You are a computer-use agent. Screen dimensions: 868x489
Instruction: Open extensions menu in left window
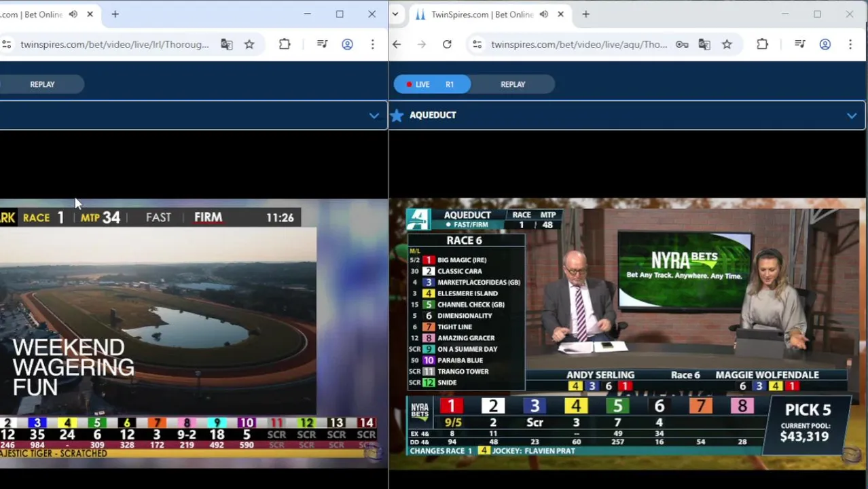pyautogui.click(x=285, y=44)
